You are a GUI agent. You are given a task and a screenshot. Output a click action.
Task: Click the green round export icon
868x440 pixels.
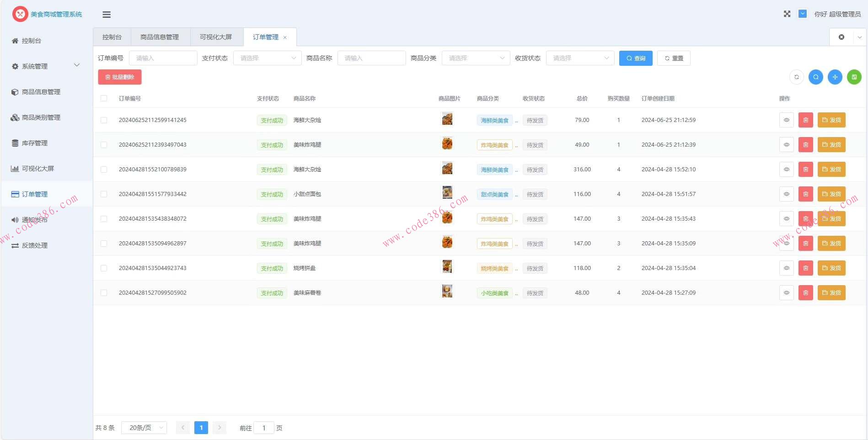(854, 77)
